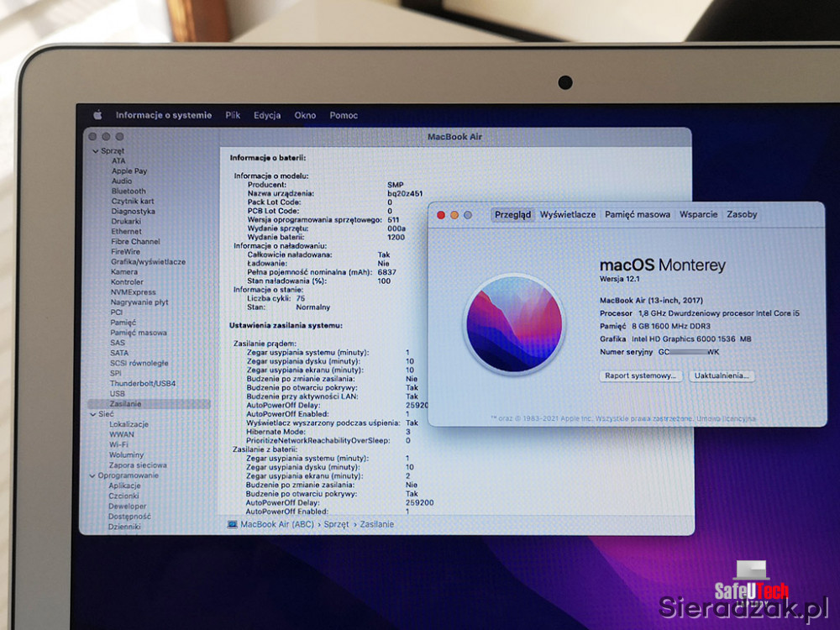Click the Raport systemowy... button
Viewport: 840px width, 630px height.
640,376
